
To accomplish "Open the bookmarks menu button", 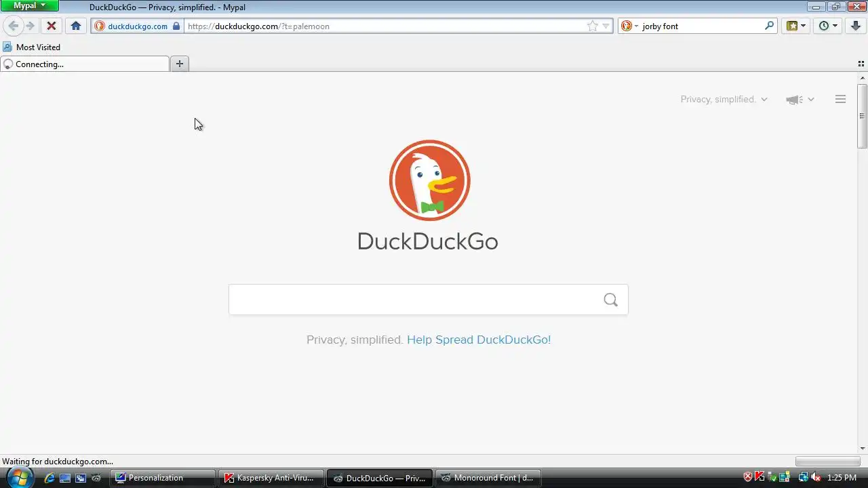I will point(796,26).
